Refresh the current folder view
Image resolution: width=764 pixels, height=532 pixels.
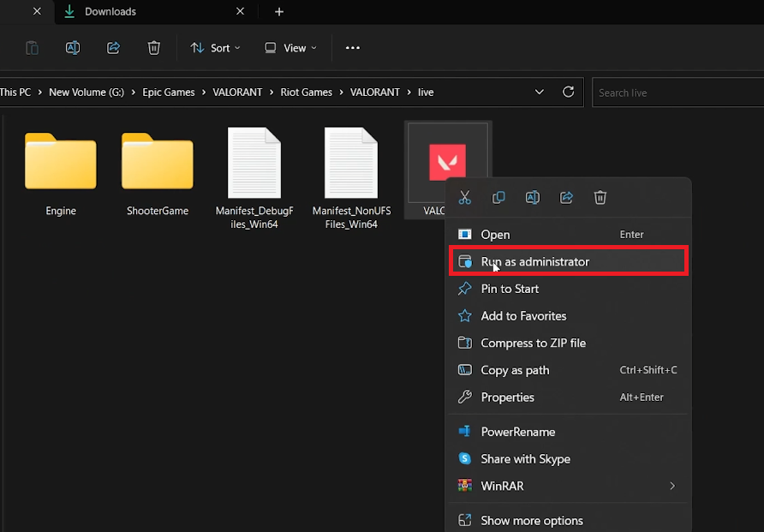coord(568,92)
